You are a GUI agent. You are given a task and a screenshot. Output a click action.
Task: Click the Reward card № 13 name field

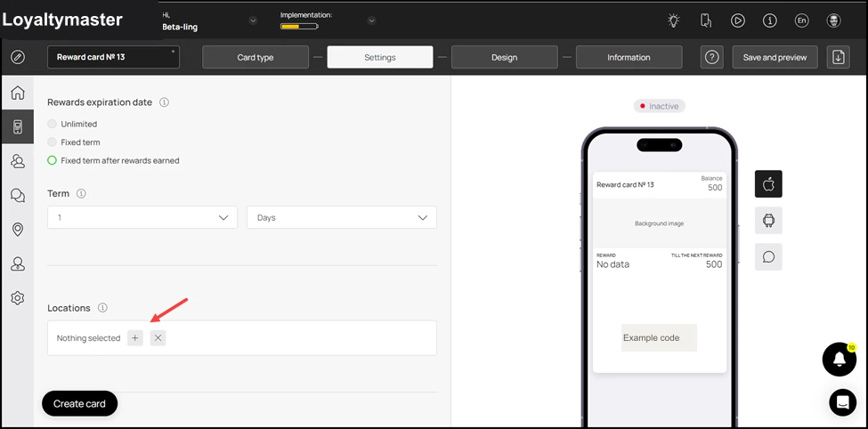tap(113, 57)
